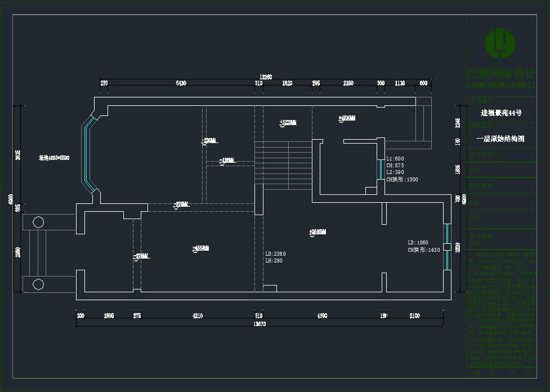Click the LD:1060 annotation near right window

click(418, 243)
